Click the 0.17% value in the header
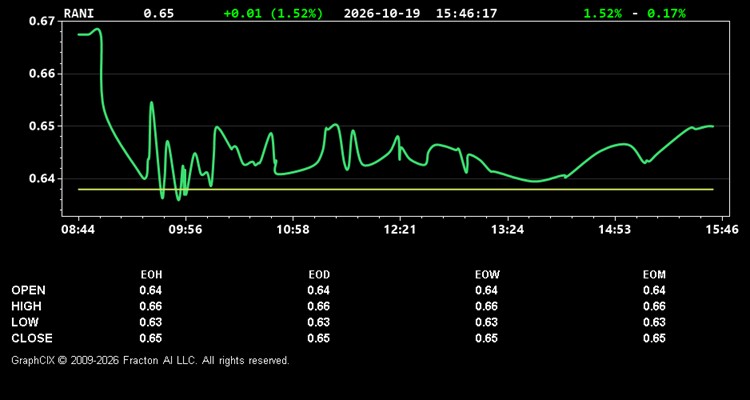 [x=666, y=13]
